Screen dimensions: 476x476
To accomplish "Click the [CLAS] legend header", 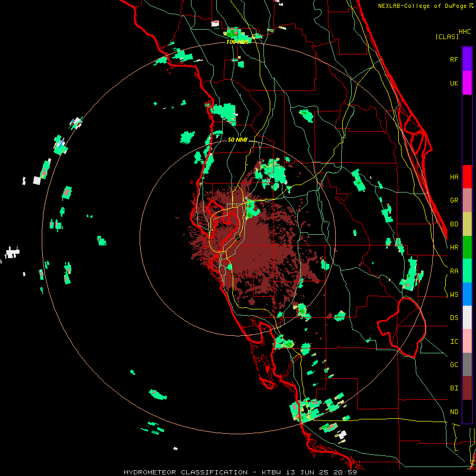I will [447, 36].
